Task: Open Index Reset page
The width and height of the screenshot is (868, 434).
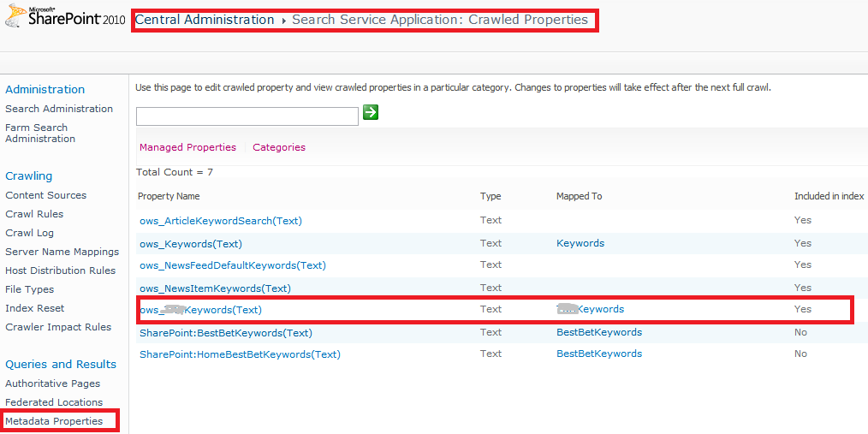Action: [x=35, y=308]
